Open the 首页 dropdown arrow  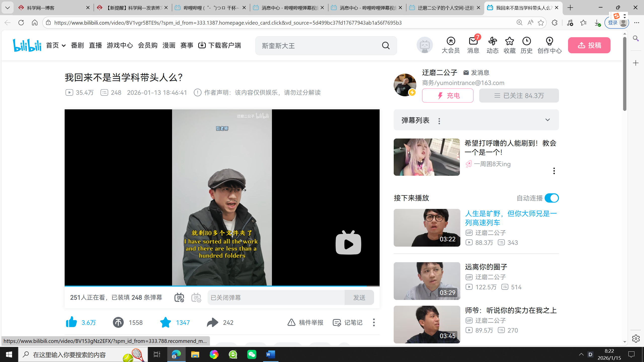(x=64, y=46)
